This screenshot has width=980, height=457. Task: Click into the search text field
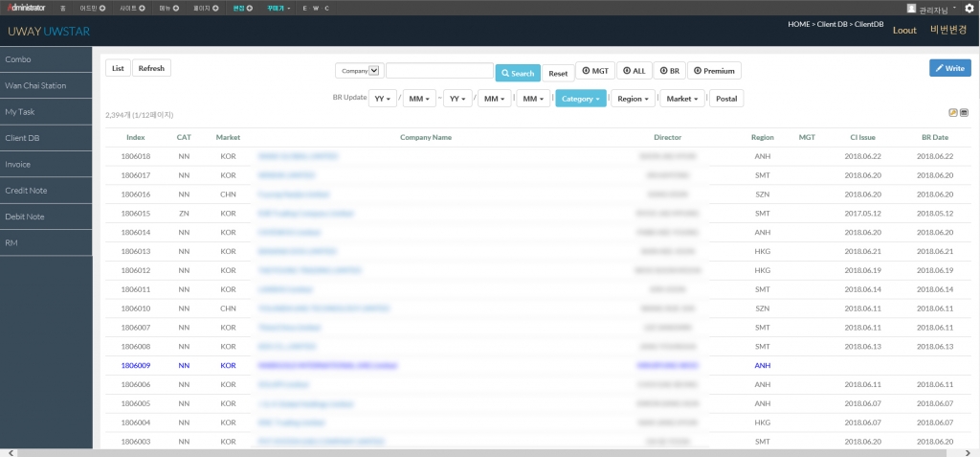[x=440, y=71]
